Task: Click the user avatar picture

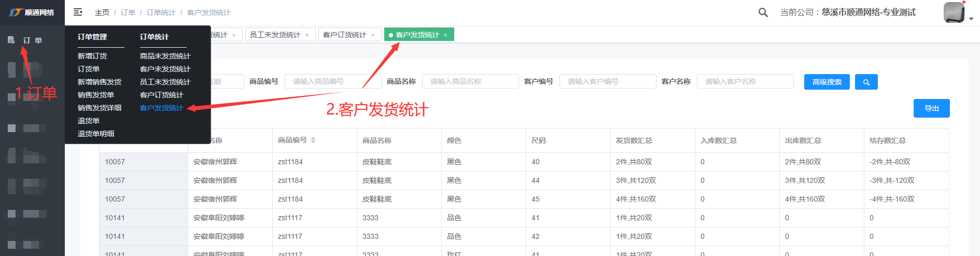Action: [x=954, y=12]
